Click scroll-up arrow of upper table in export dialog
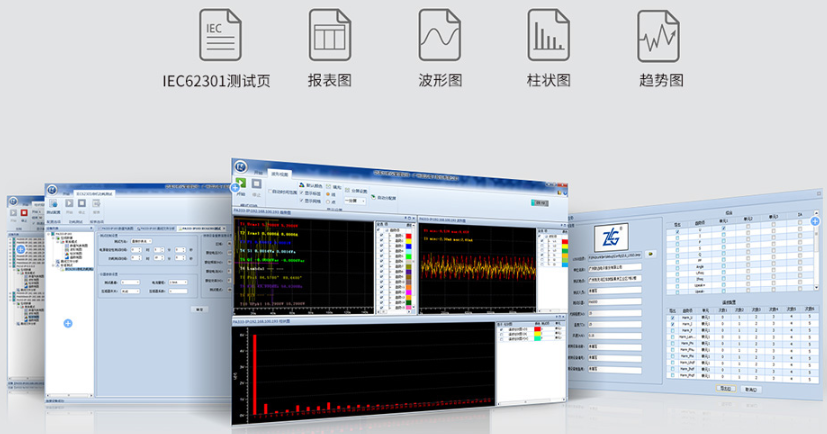 (x=816, y=213)
